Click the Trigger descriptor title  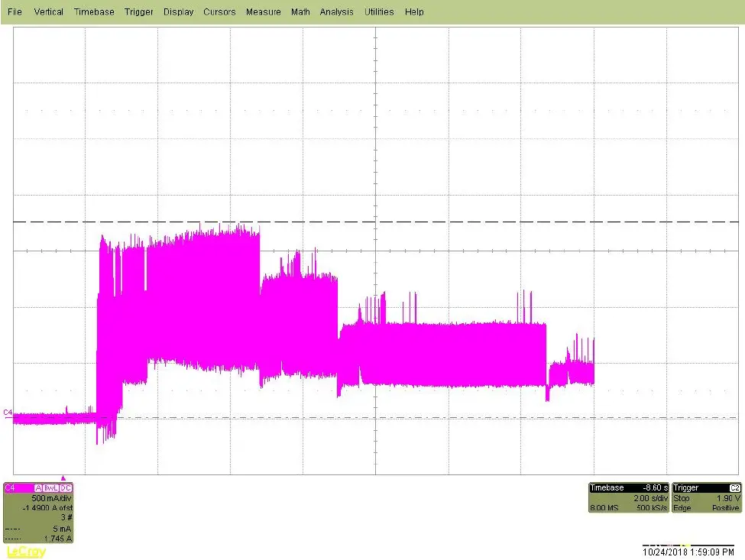tap(686, 487)
